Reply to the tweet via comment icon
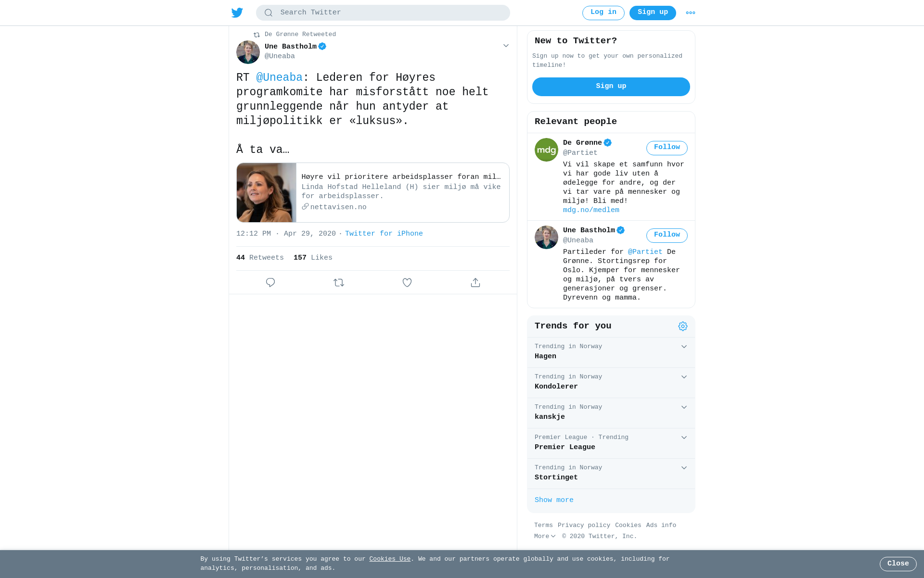Image resolution: width=924 pixels, height=578 pixels. click(270, 283)
